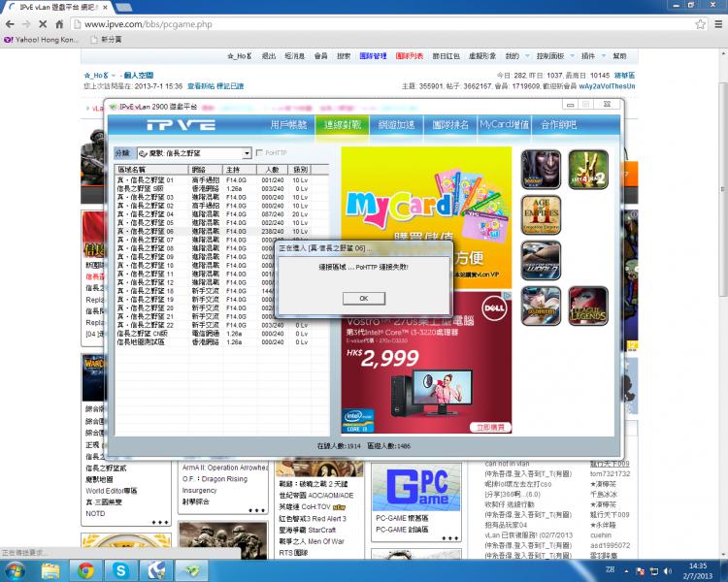728x582 pixels.
Task: Expand the 控制面板 dropdown arrow
Action: (x=572, y=56)
